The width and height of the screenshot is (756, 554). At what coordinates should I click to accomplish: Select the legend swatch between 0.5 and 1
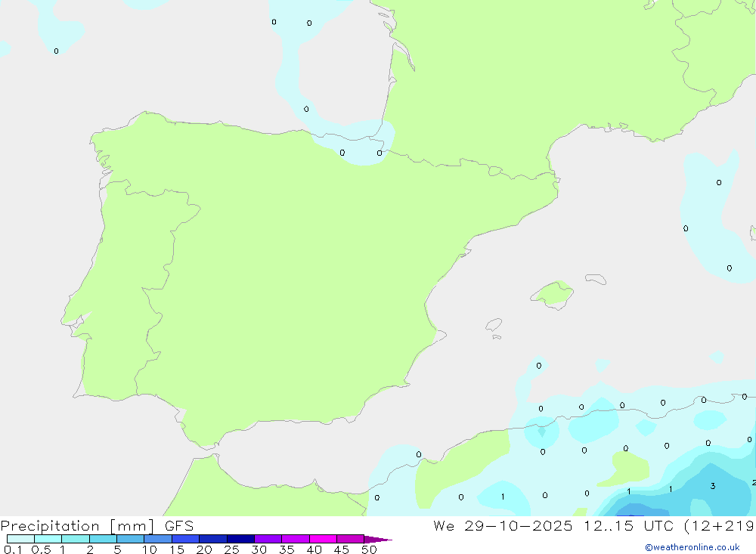pyautogui.click(x=48, y=539)
